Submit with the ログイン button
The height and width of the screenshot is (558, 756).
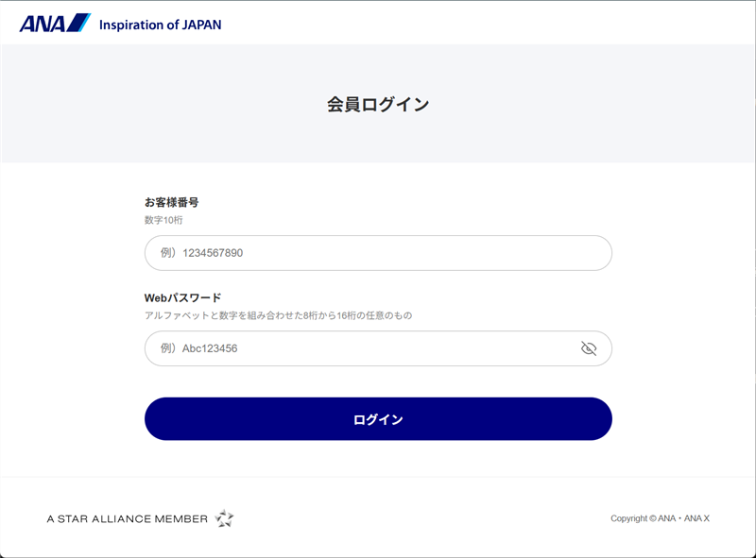click(378, 419)
